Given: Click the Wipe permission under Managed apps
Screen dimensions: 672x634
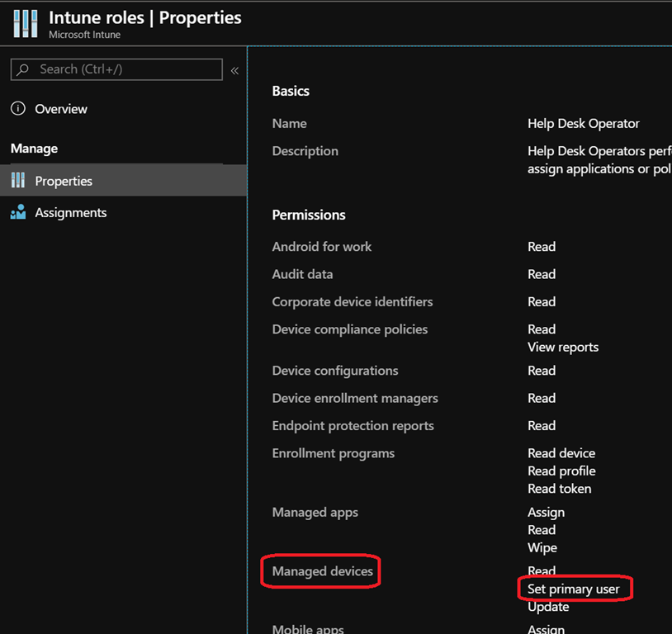Looking at the screenshot, I should click(x=542, y=547).
